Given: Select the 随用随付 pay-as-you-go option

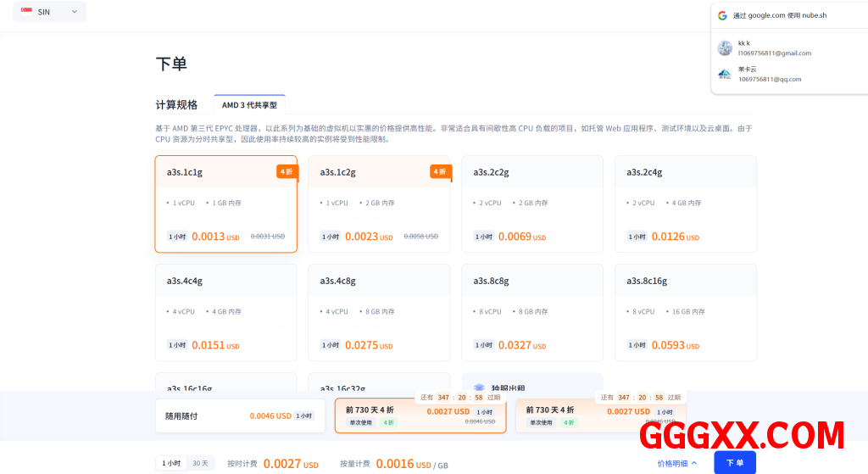Looking at the screenshot, I should coord(240,416).
